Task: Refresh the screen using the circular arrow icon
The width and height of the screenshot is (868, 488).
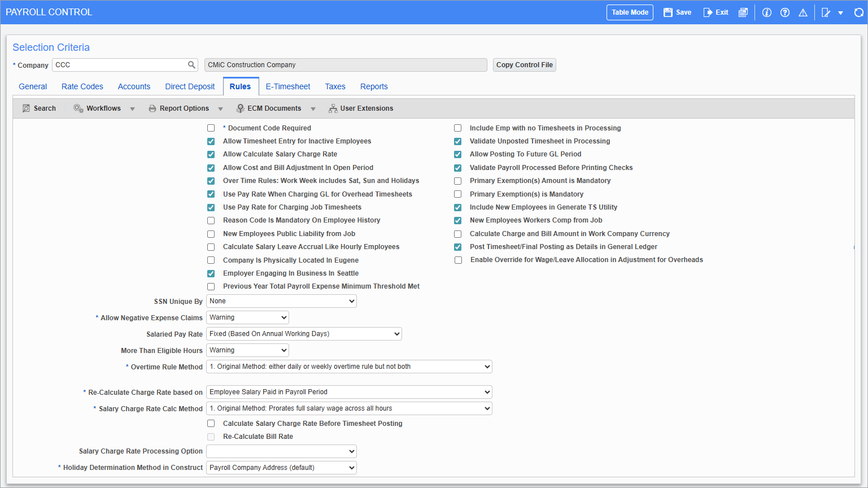Action: (x=858, y=12)
